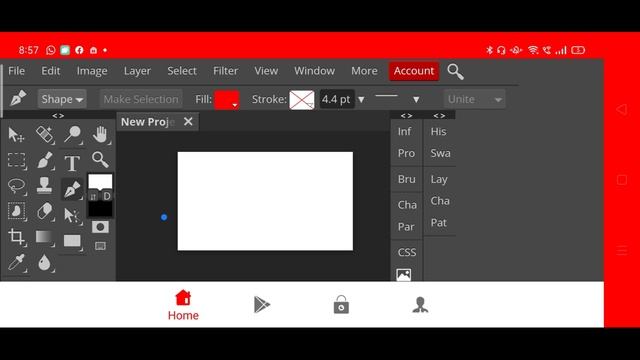Screen dimensions: 640x360
Task: Open the image panel icon below CSS
Action: (x=404, y=274)
